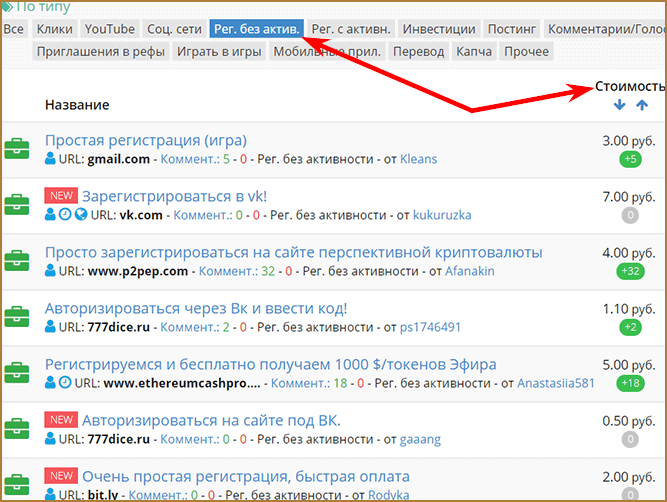Click green +2 rating badge

630,327
